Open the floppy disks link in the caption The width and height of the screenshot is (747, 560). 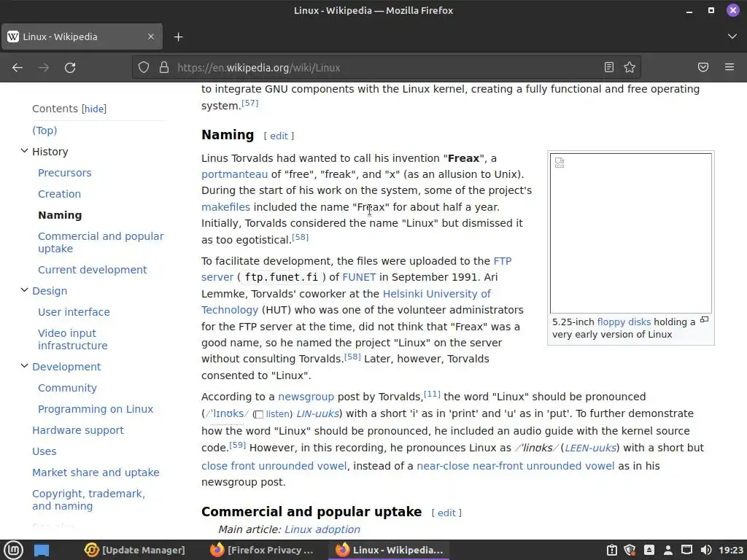(624, 322)
